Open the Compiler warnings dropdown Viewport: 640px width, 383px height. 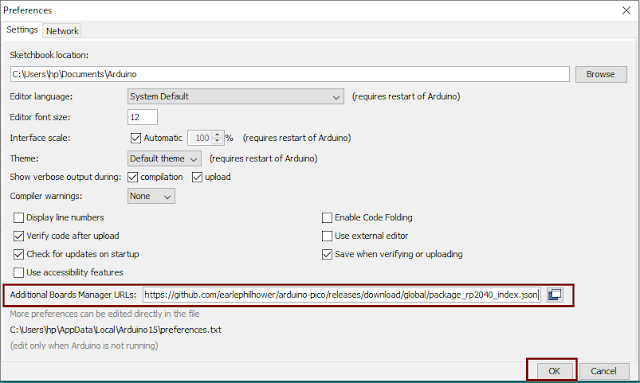coord(151,196)
